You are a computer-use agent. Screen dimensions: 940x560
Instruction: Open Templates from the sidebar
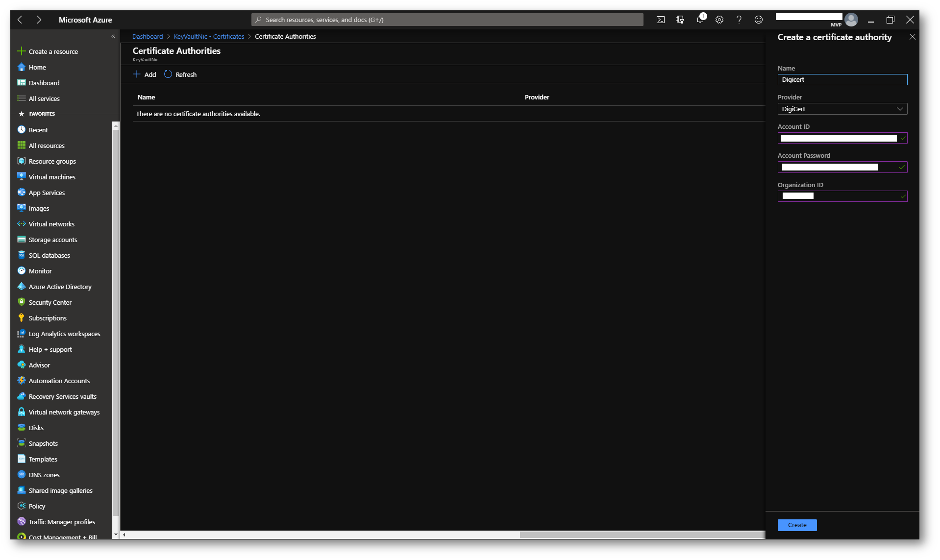click(37, 459)
